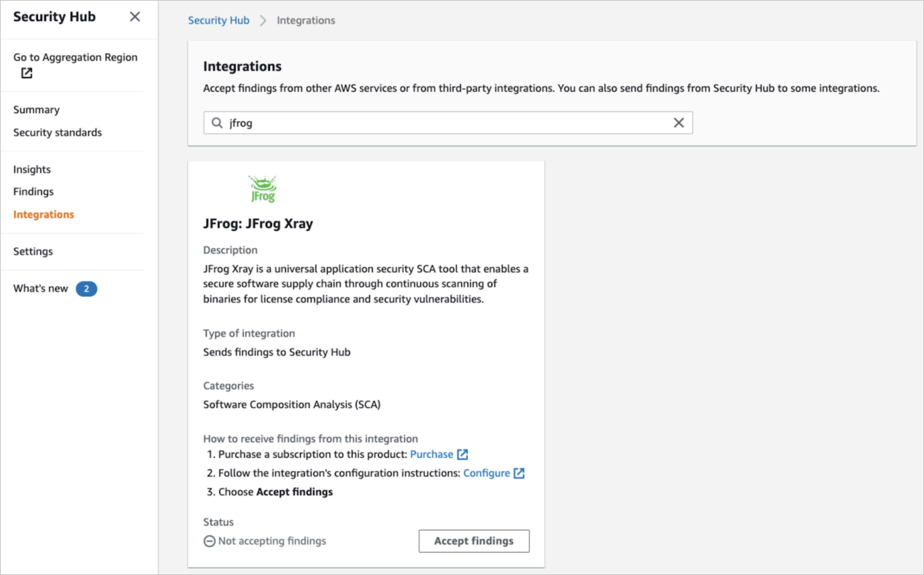
Task: Click the integrations search input field
Action: 448,123
